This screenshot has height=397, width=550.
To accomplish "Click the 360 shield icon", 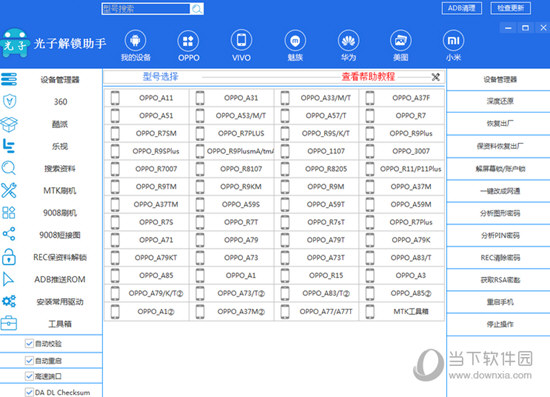I will (9, 101).
